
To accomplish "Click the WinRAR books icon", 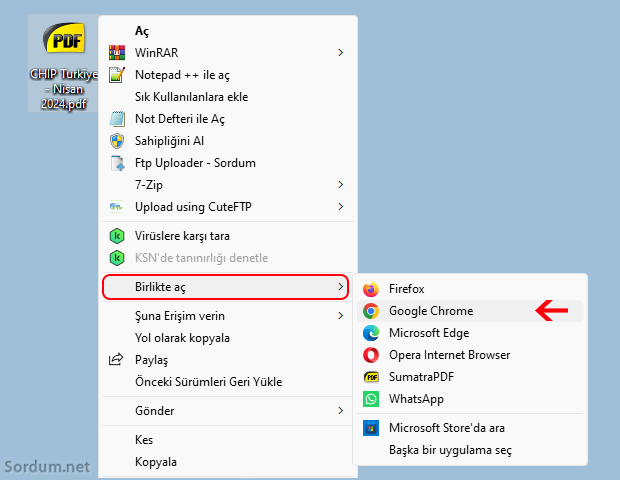I will [117, 53].
